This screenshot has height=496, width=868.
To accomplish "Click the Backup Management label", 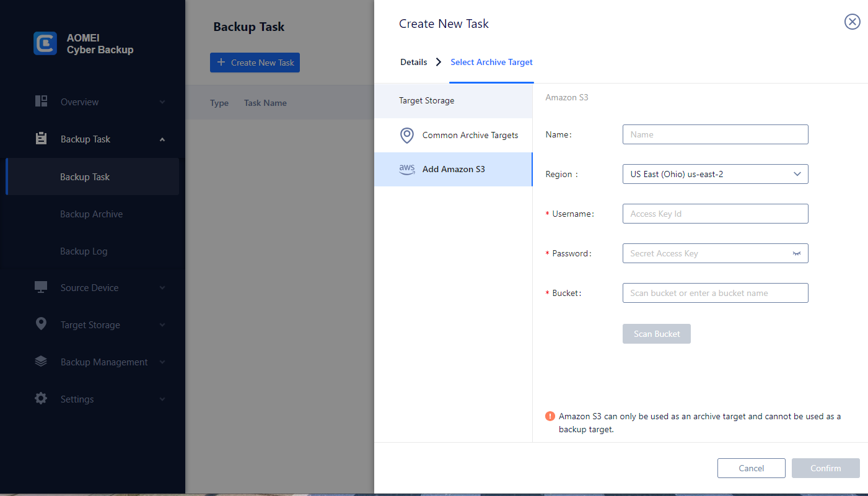I will click(104, 362).
